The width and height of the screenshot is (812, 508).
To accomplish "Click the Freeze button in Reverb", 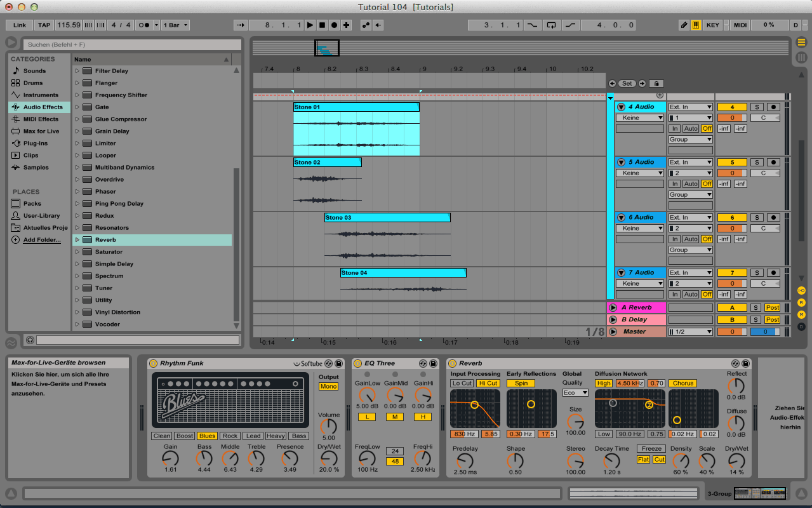I will point(651,449).
